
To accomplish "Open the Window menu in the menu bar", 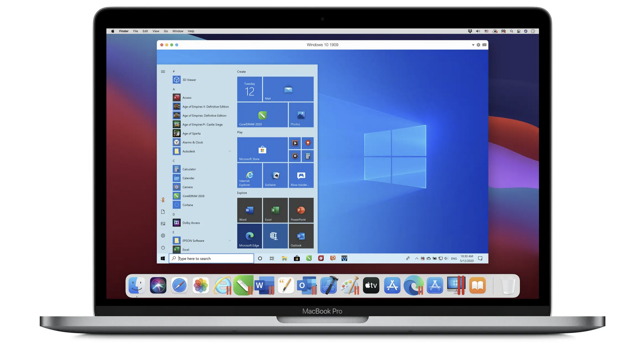I will [x=178, y=31].
